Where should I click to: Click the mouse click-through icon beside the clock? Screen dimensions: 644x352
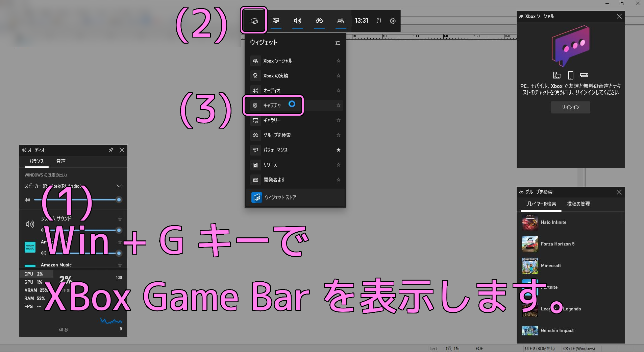coord(379,21)
